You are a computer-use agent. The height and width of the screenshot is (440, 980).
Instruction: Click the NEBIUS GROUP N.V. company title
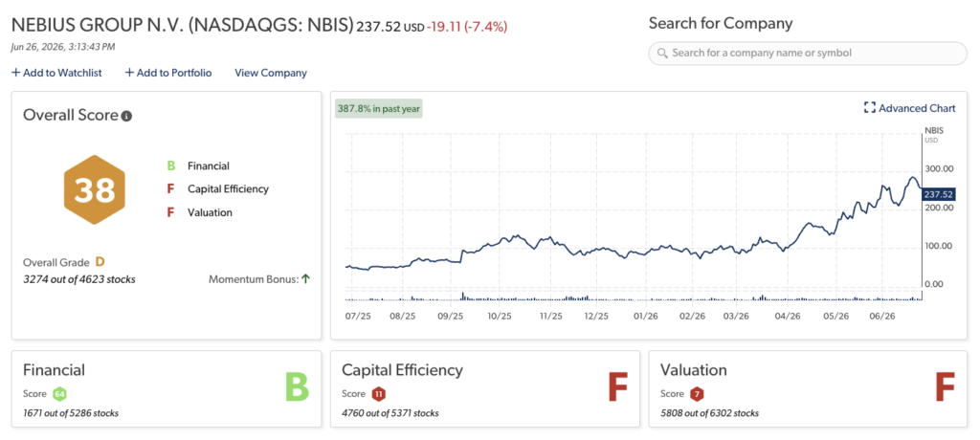183,26
